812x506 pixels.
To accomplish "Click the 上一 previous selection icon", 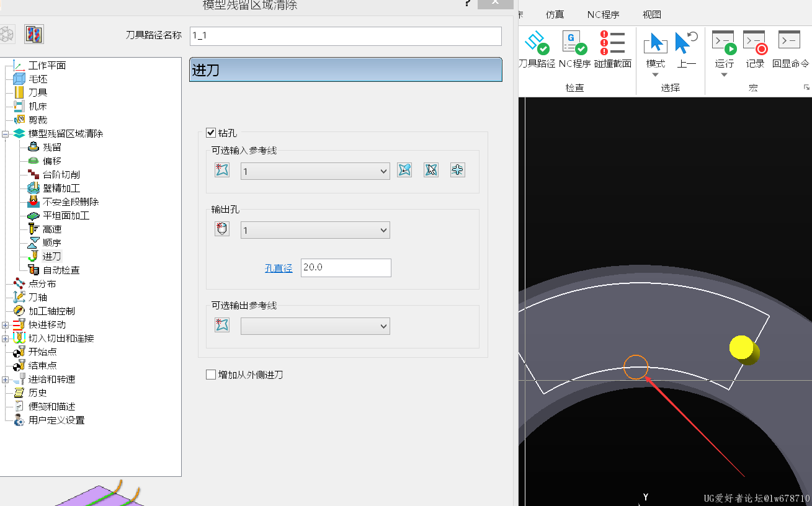I will coord(686,42).
